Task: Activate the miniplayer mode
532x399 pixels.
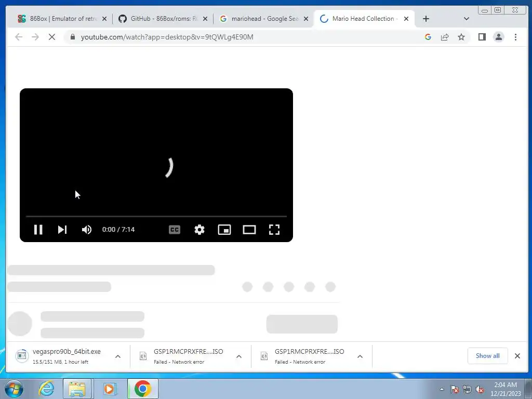Action: tap(224, 230)
